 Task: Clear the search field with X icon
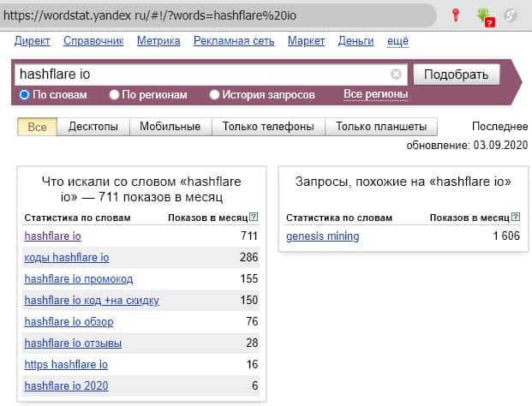point(396,75)
